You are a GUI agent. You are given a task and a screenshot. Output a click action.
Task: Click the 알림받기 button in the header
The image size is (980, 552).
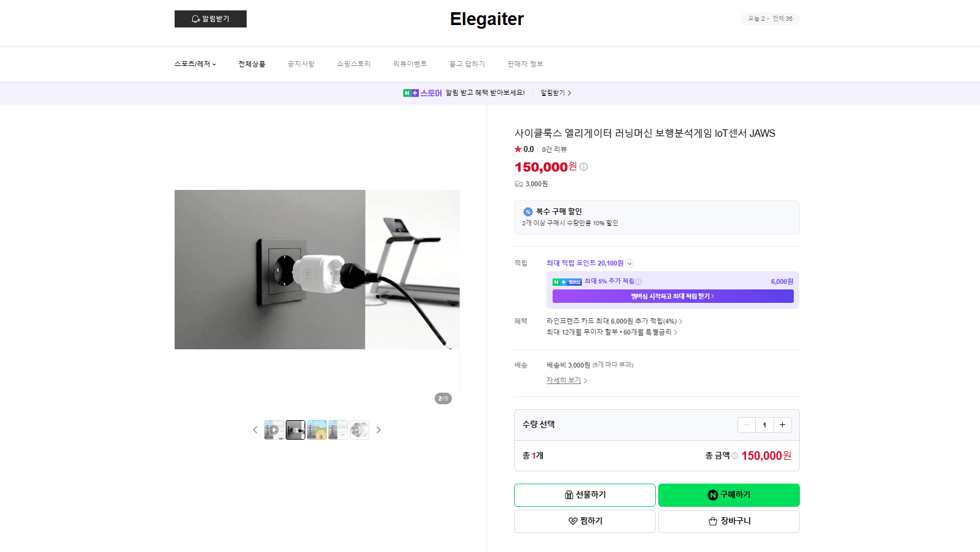click(x=211, y=19)
